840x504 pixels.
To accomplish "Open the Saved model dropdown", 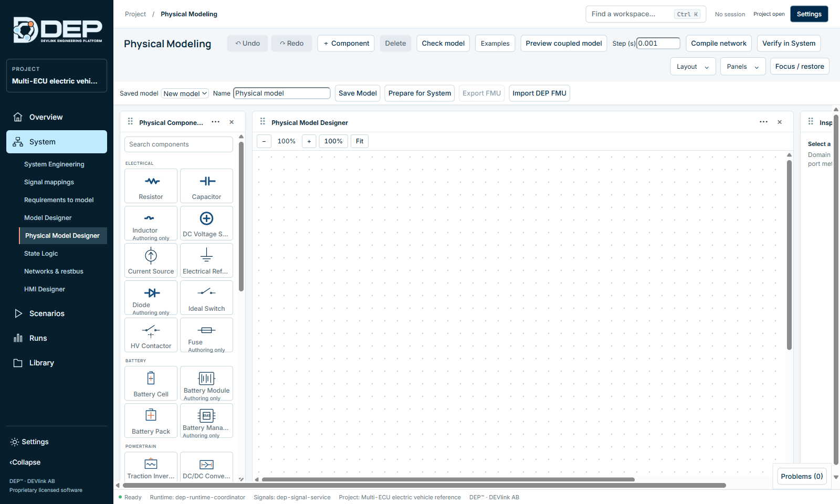I will [x=185, y=93].
